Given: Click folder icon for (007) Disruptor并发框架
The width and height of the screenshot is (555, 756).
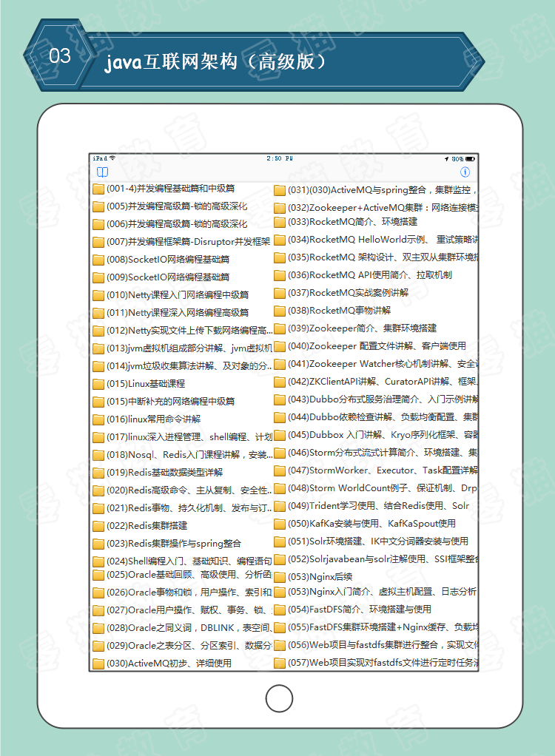Looking at the screenshot, I should coord(98,242).
